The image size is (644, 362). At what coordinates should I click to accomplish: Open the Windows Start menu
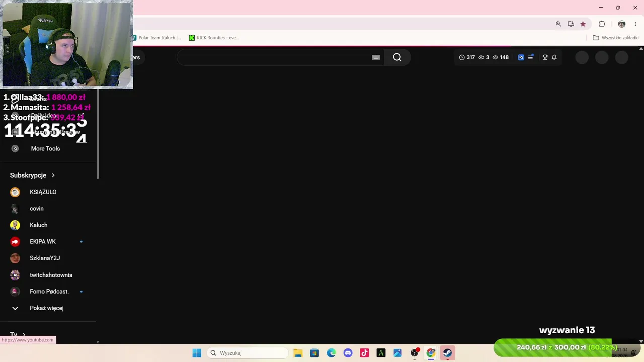[x=197, y=353]
